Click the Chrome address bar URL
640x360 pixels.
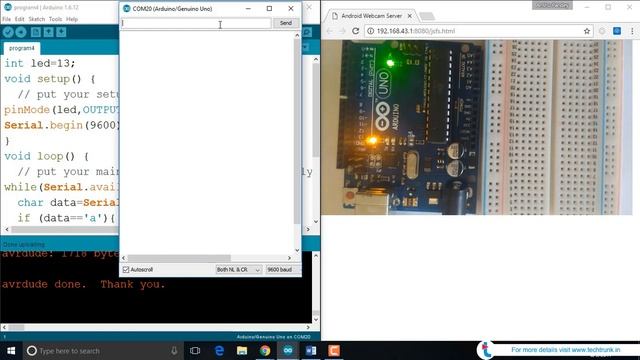tap(416, 31)
